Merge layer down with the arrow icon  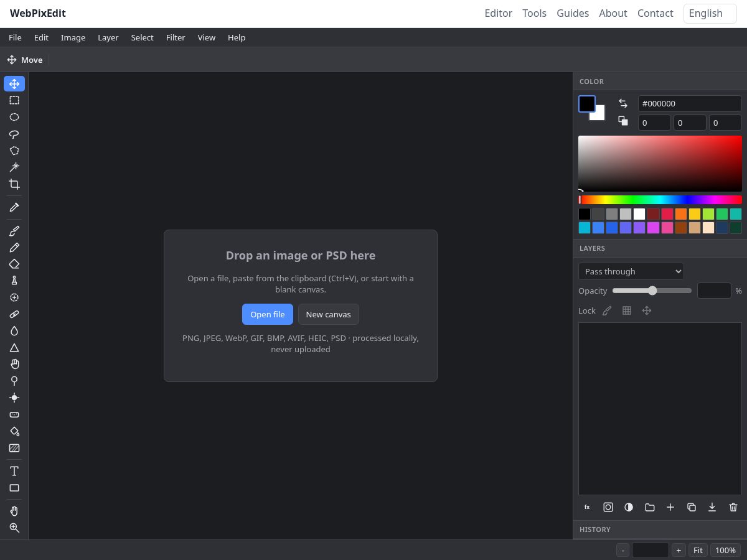coord(712,507)
